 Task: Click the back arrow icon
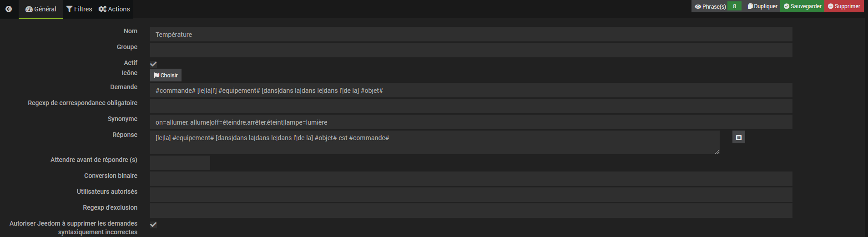(9, 9)
